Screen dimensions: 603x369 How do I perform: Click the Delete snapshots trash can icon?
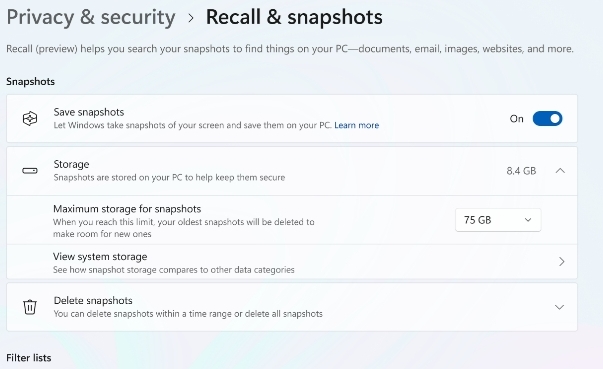(x=30, y=307)
